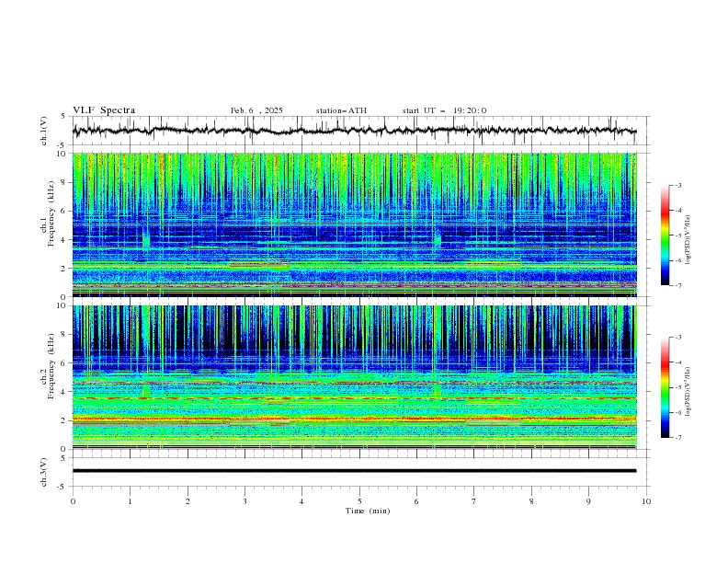728x563 pixels.
Task: Click the "7" minute time axis tick label
Action: pos(473,501)
